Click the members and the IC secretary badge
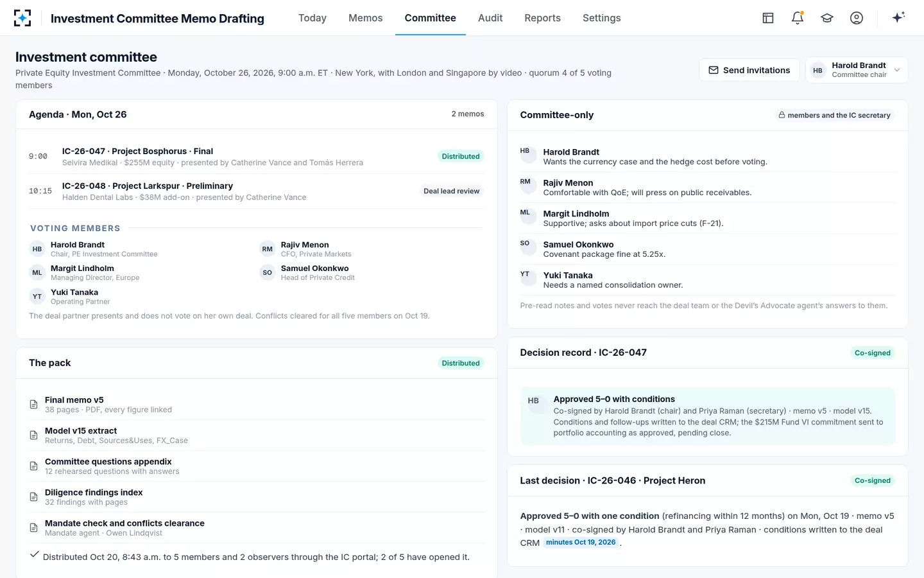924x578 pixels. click(834, 116)
